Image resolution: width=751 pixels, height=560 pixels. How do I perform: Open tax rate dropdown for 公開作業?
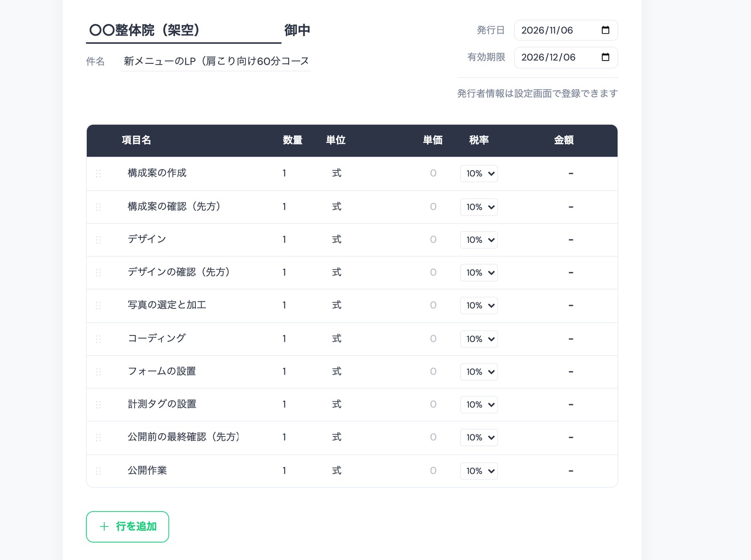coord(479,471)
